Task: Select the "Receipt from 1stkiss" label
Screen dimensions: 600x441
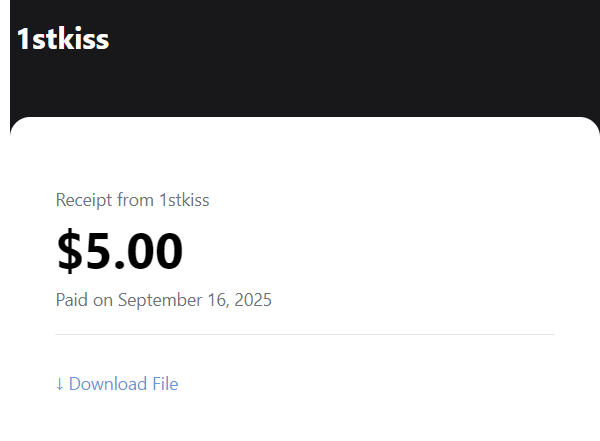Action: pos(132,200)
